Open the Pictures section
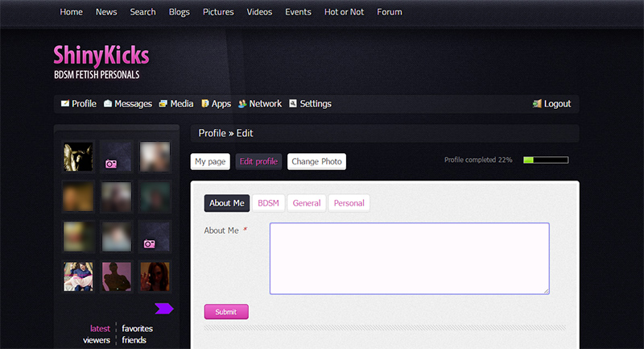 [x=218, y=12]
